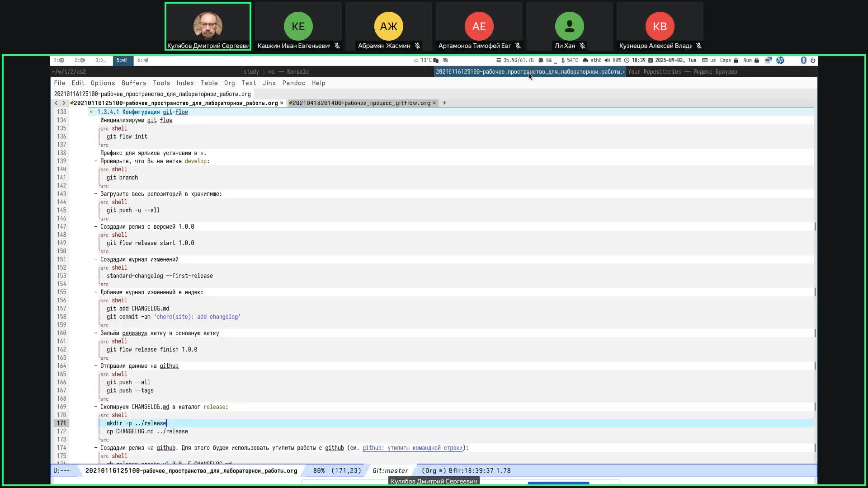Click the keyboard layout us indicator

(x=709, y=60)
